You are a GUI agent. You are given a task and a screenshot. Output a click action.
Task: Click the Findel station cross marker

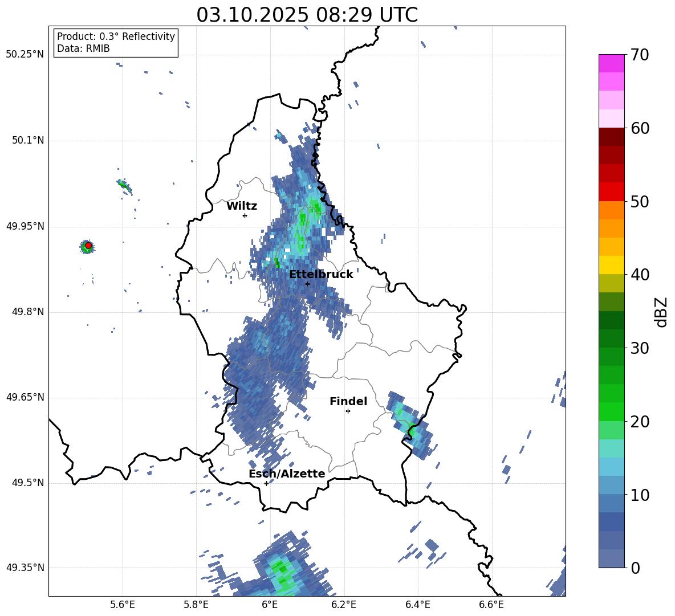tap(348, 411)
